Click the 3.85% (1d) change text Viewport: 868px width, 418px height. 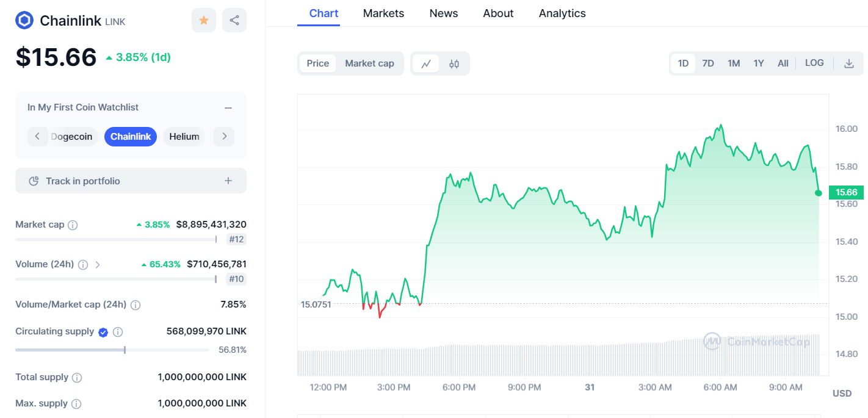[x=138, y=57]
